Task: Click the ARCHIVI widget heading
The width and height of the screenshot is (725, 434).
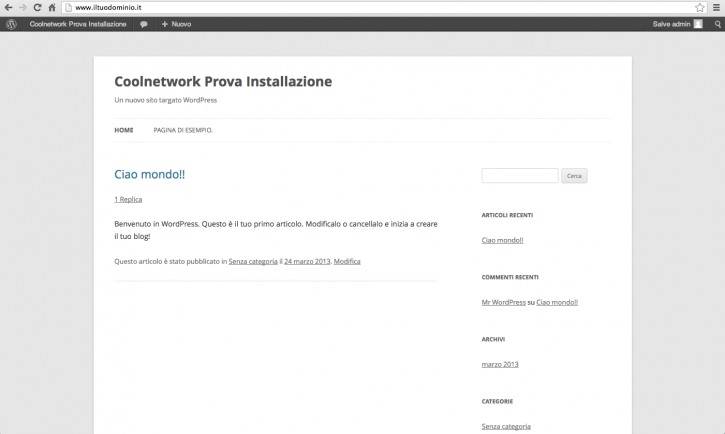Action: [493, 339]
